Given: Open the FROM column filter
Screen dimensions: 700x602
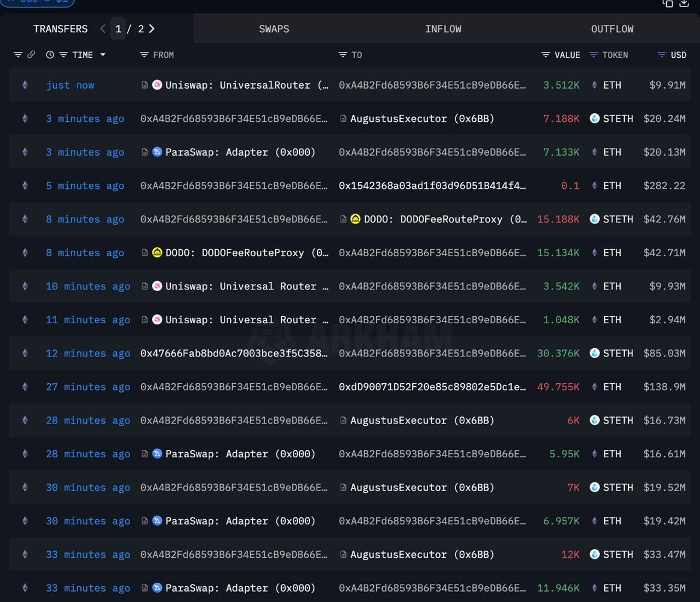Looking at the screenshot, I should coord(145,55).
